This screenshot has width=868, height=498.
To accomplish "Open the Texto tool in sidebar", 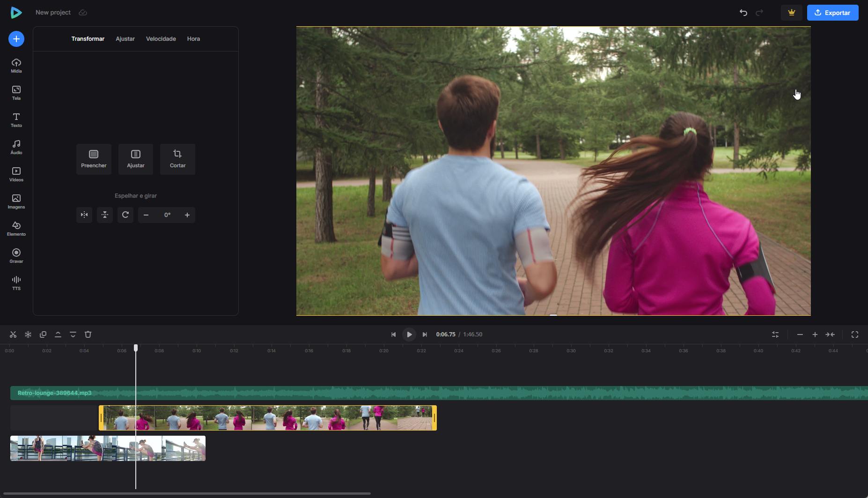I will pyautogui.click(x=16, y=120).
